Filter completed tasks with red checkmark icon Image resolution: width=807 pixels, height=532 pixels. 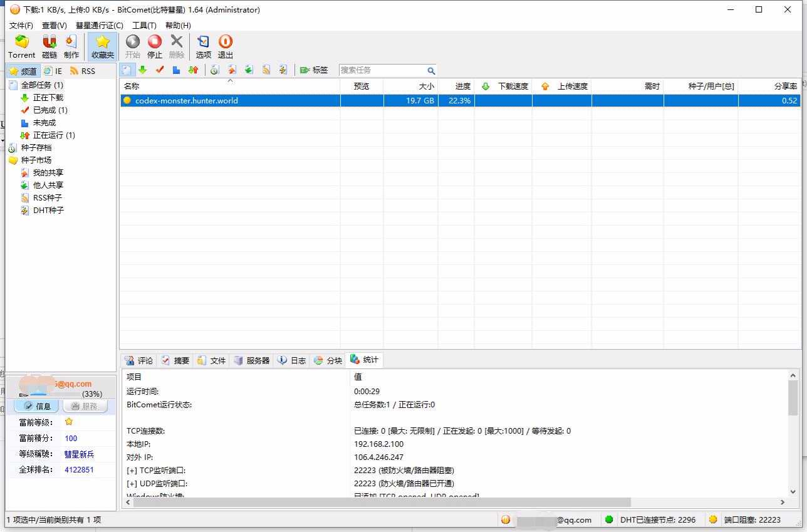[x=160, y=70]
